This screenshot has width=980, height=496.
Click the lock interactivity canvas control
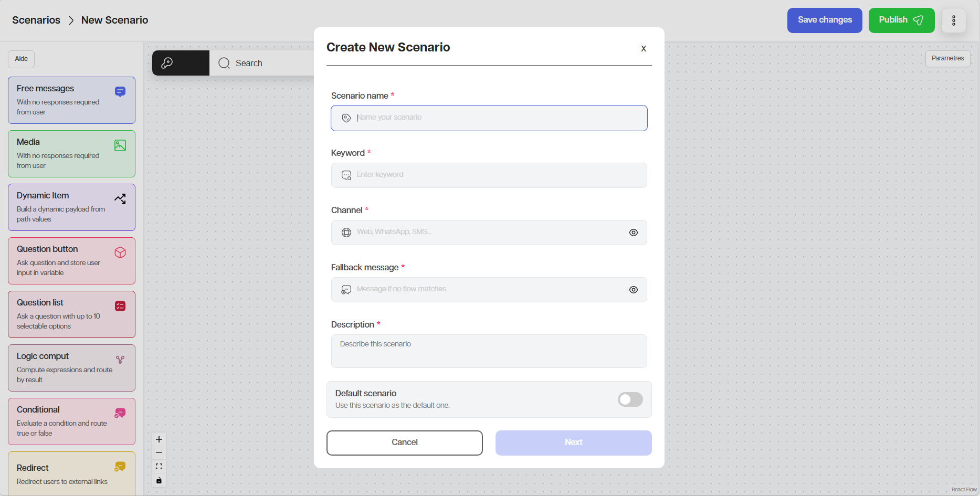click(159, 480)
